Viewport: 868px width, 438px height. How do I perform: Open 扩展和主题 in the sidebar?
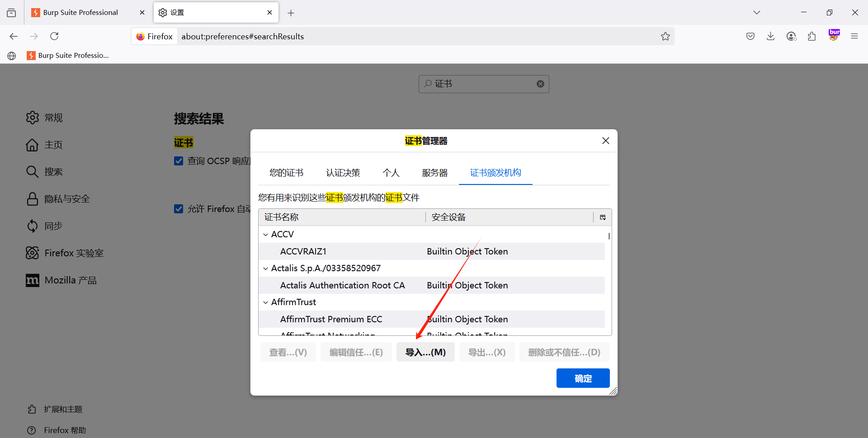point(55,409)
